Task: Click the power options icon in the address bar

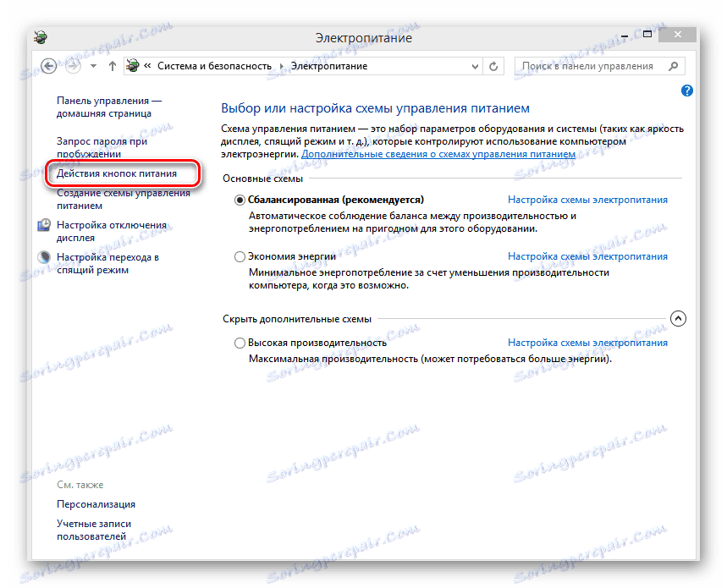Action: tap(133, 66)
